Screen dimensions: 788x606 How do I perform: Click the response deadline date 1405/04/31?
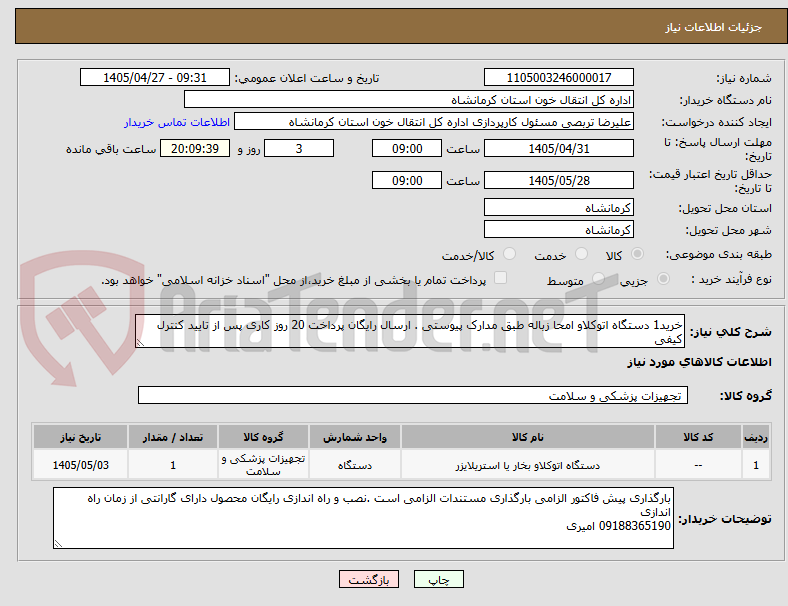tap(559, 149)
